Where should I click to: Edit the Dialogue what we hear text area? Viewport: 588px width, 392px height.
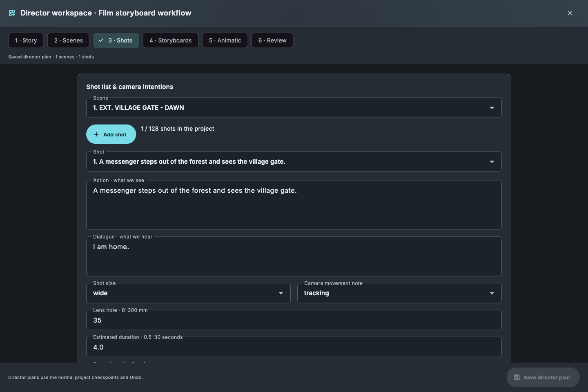point(294,256)
